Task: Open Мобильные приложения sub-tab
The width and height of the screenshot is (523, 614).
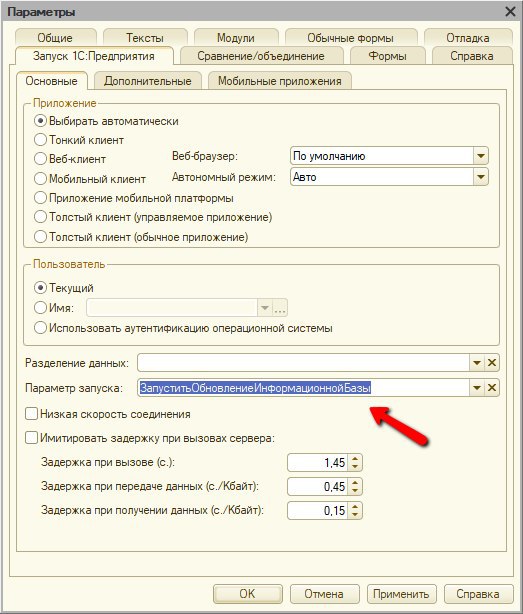Action: point(280,81)
